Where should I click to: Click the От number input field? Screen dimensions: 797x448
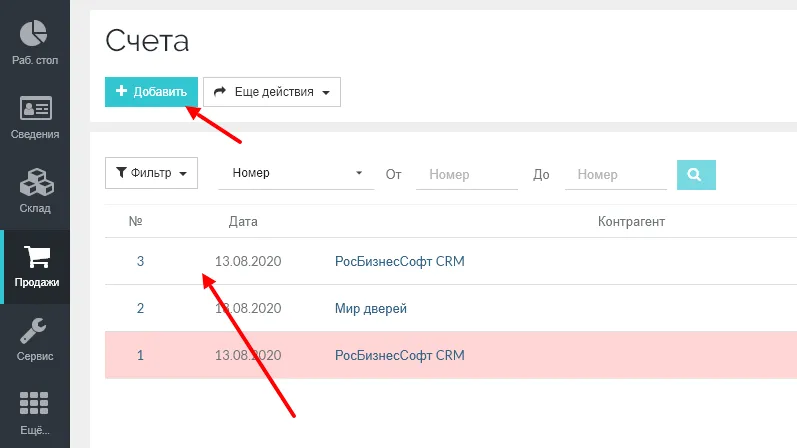(x=467, y=174)
